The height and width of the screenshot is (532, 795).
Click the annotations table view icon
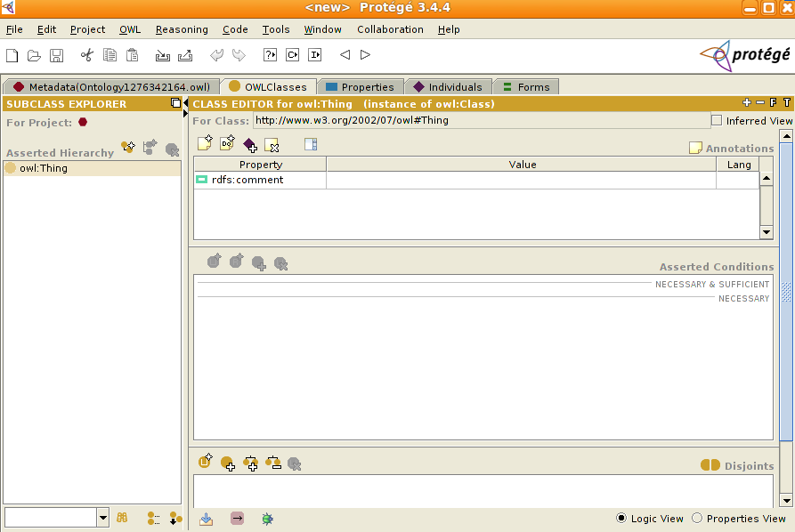pos(311,144)
